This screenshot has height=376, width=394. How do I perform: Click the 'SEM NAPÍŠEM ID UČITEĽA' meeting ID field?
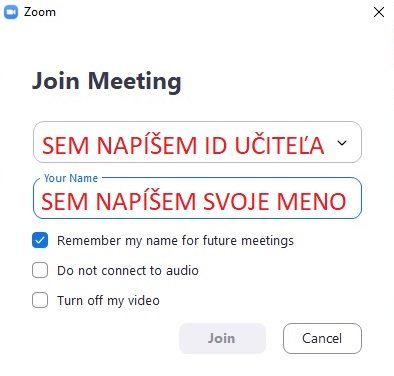click(197, 142)
